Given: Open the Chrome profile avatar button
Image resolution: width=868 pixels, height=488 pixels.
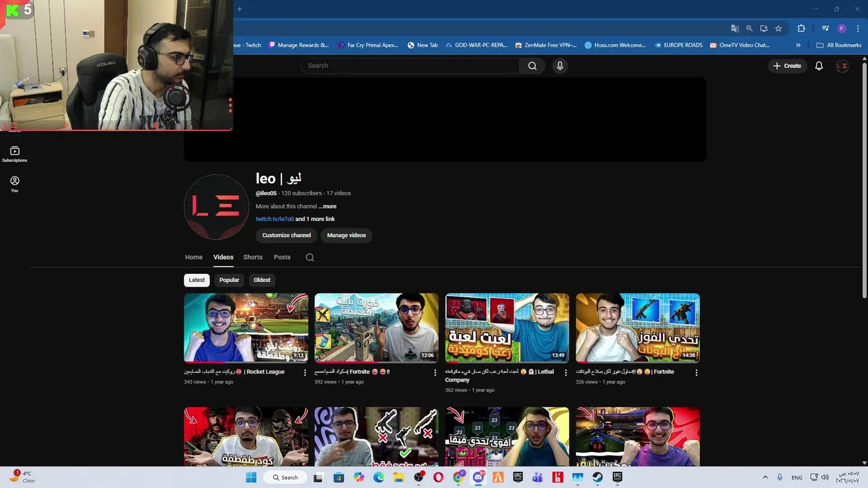Looking at the screenshot, I should click(842, 28).
